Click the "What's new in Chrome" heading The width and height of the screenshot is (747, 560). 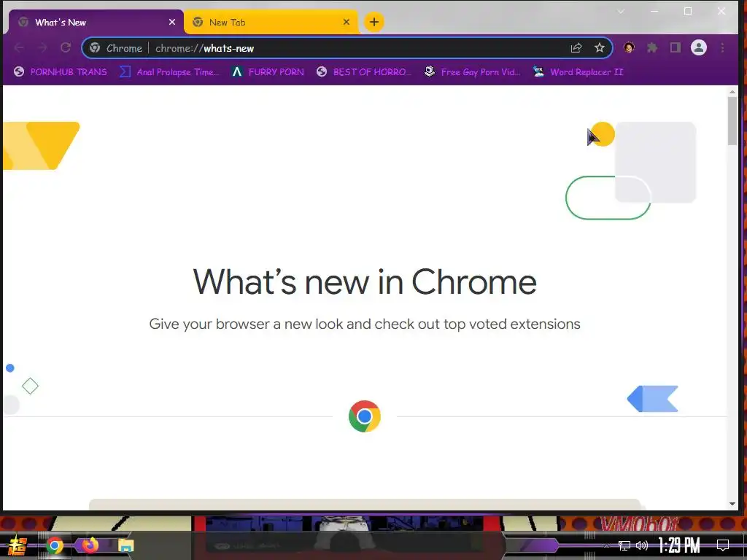coord(365,282)
